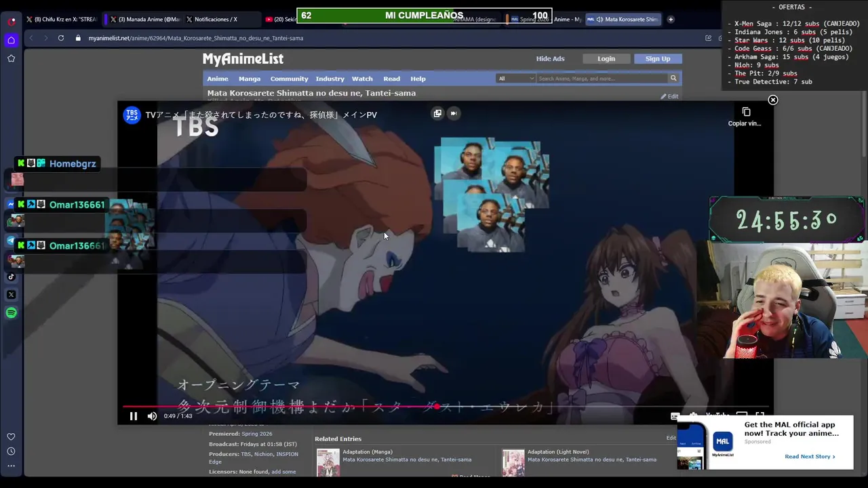Click the browser address bar URL
This screenshot has height=488, width=868.
tap(196, 38)
